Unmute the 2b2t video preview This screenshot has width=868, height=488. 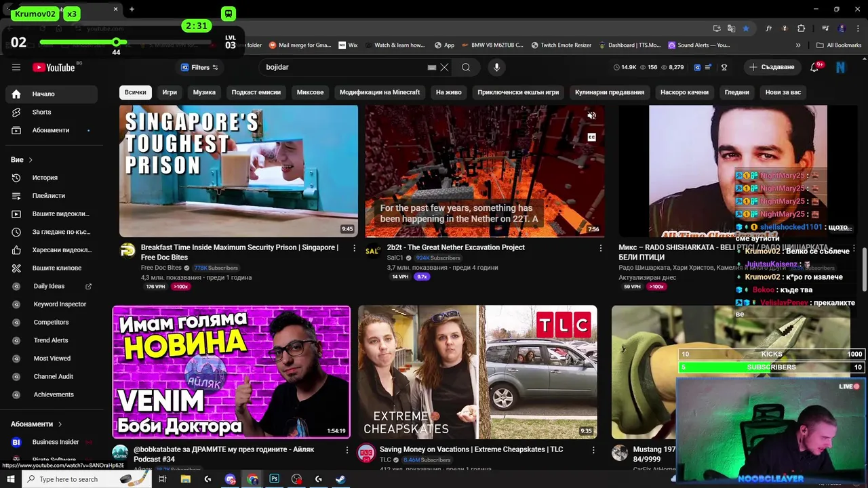[x=591, y=116]
